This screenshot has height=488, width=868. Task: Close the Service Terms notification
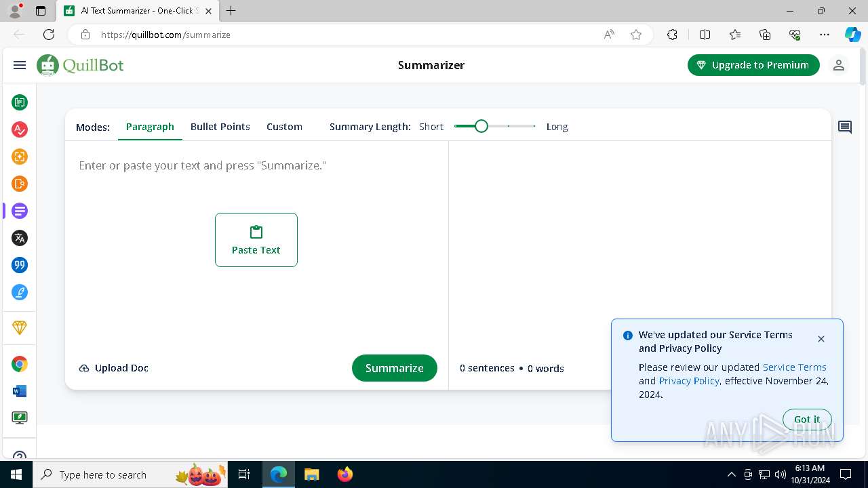821,339
